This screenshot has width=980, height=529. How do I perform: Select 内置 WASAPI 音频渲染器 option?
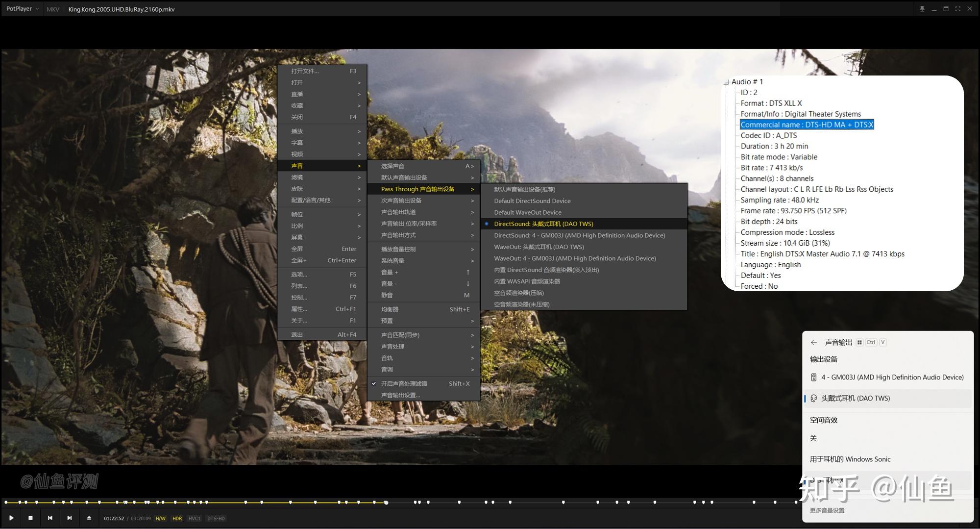[584, 281]
